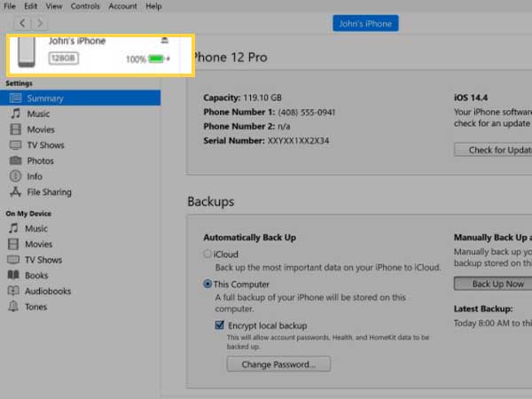Uncheck Encrypt local backup checkbox

220,325
